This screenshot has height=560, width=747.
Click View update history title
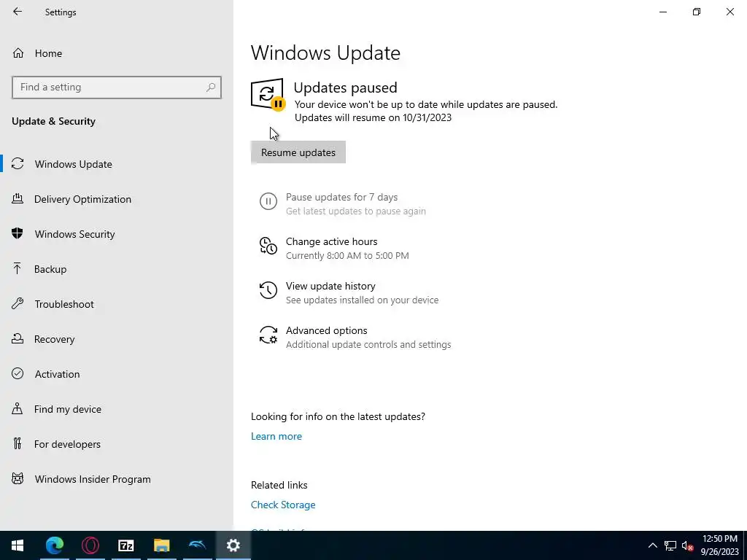[x=330, y=286]
